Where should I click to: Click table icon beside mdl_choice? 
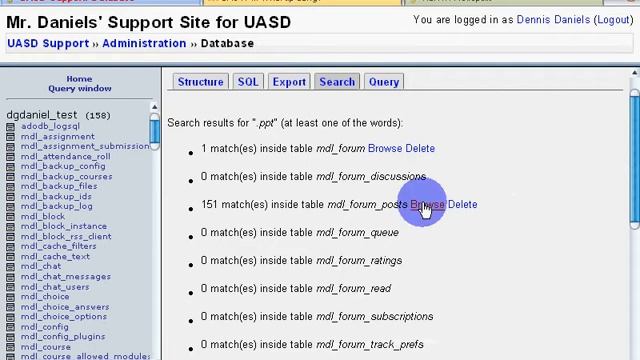click(x=11, y=297)
